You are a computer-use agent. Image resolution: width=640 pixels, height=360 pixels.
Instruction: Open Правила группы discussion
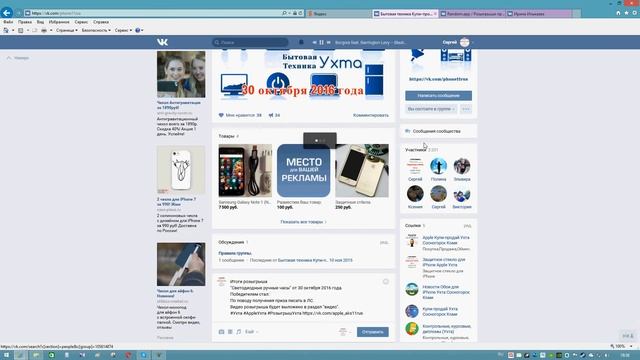coord(235,253)
